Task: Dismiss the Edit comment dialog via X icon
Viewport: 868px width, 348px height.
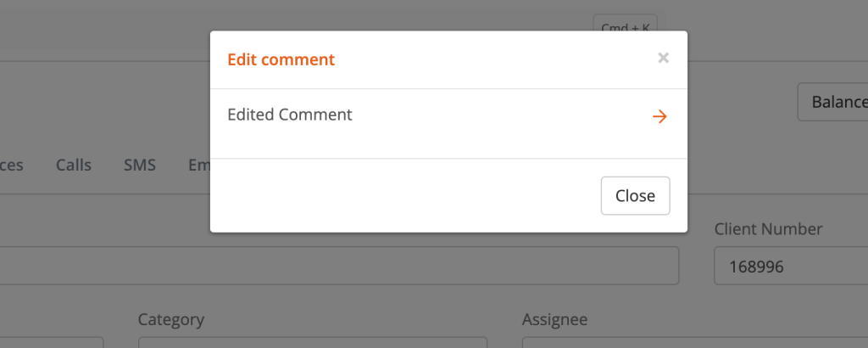Action: click(x=664, y=59)
